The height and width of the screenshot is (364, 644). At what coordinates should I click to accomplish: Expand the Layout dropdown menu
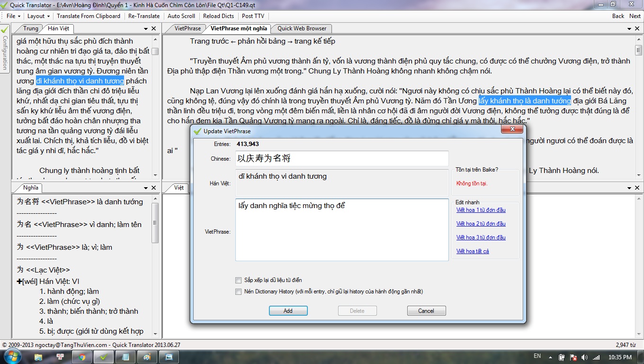pyautogui.click(x=38, y=16)
